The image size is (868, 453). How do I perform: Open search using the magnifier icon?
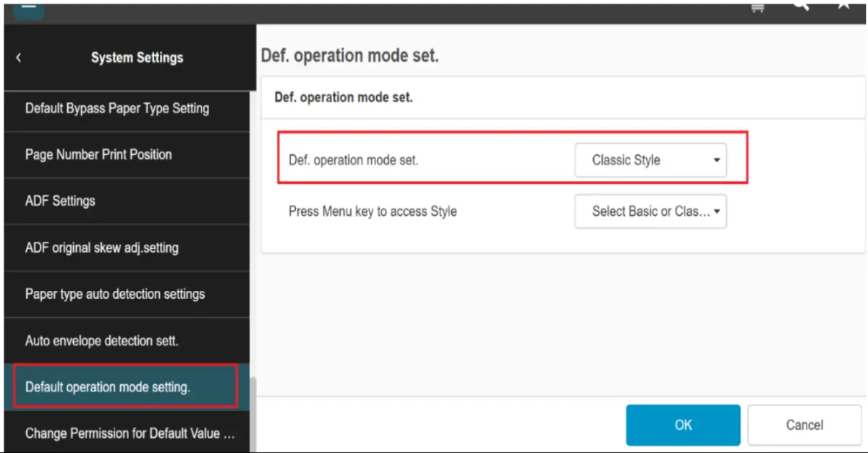point(801,6)
